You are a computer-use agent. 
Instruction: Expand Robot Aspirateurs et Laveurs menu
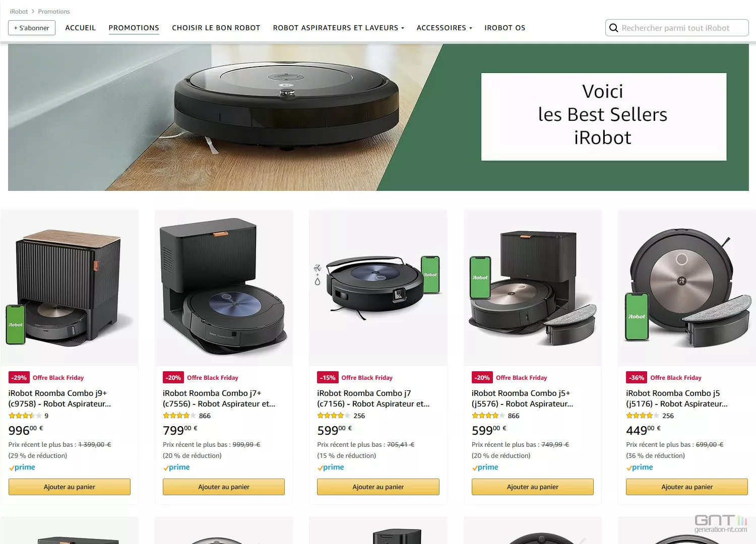[x=339, y=28]
